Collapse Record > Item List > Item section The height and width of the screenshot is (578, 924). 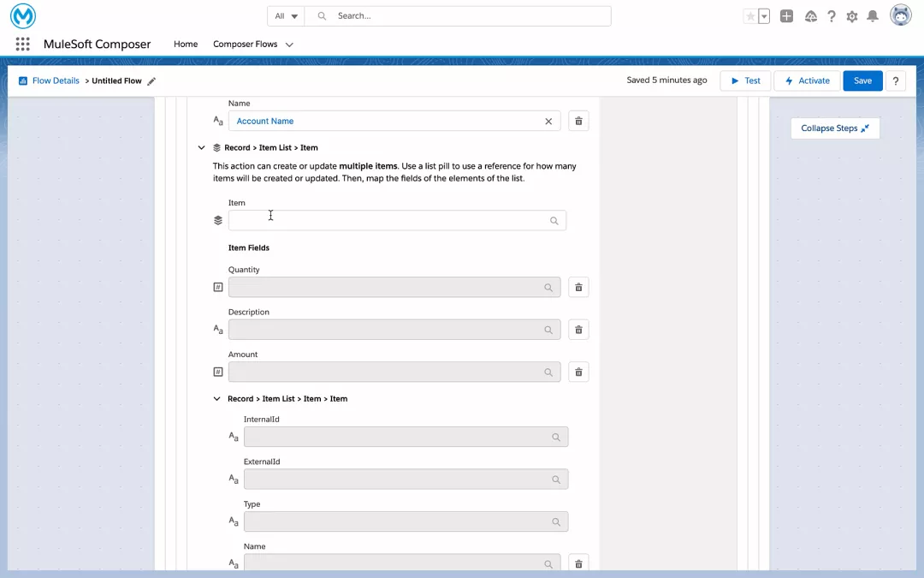(x=202, y=147)
